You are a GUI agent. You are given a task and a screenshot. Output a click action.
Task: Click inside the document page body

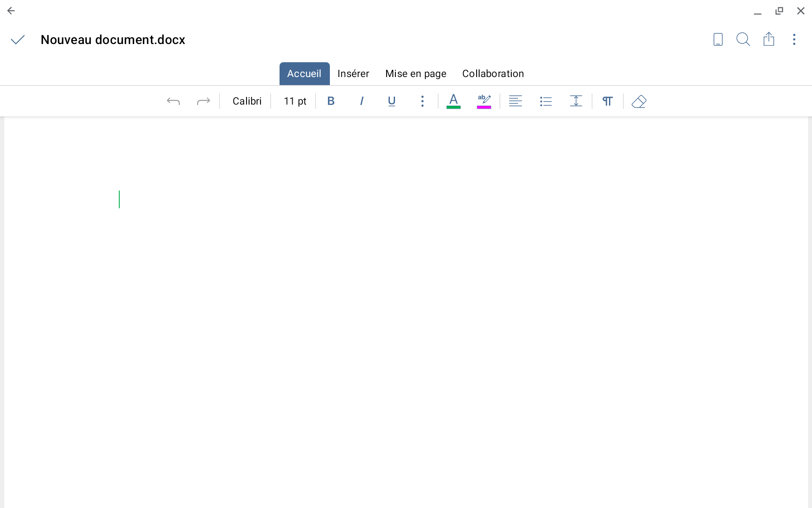coord(406,312)
